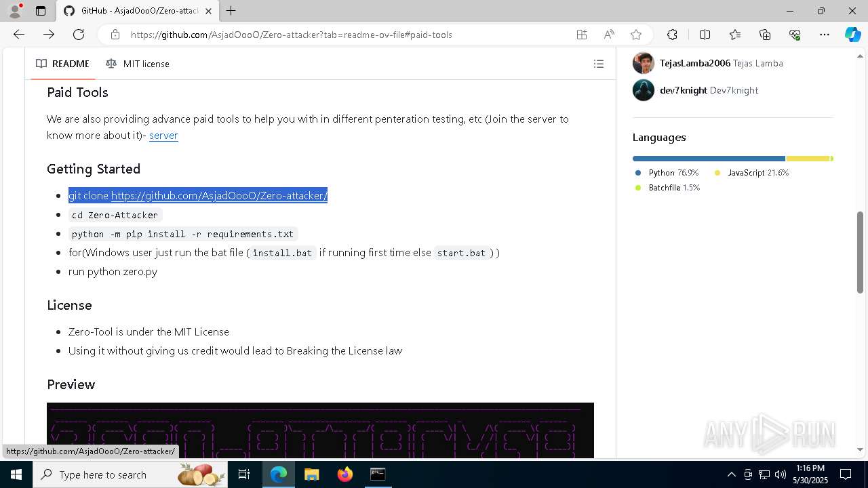Click the Preview section heading
Screen dimensions: 868x488
point(71,384)
